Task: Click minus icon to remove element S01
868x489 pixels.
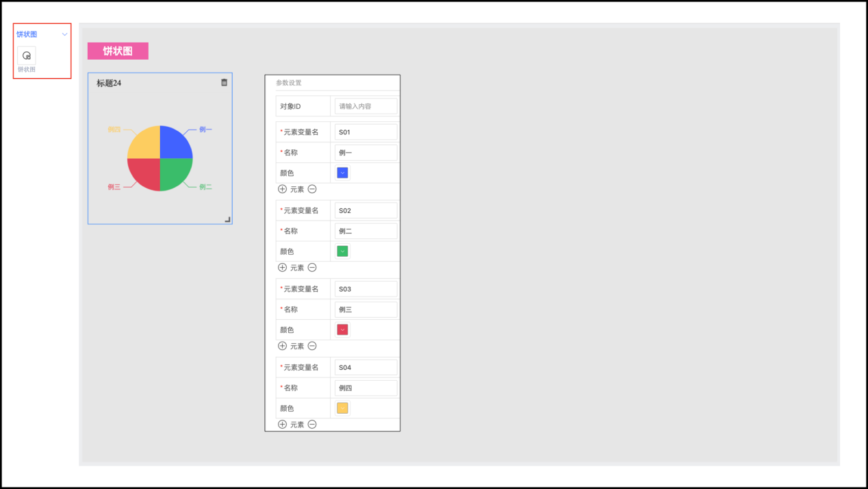Action: click(x=312, y=189)
